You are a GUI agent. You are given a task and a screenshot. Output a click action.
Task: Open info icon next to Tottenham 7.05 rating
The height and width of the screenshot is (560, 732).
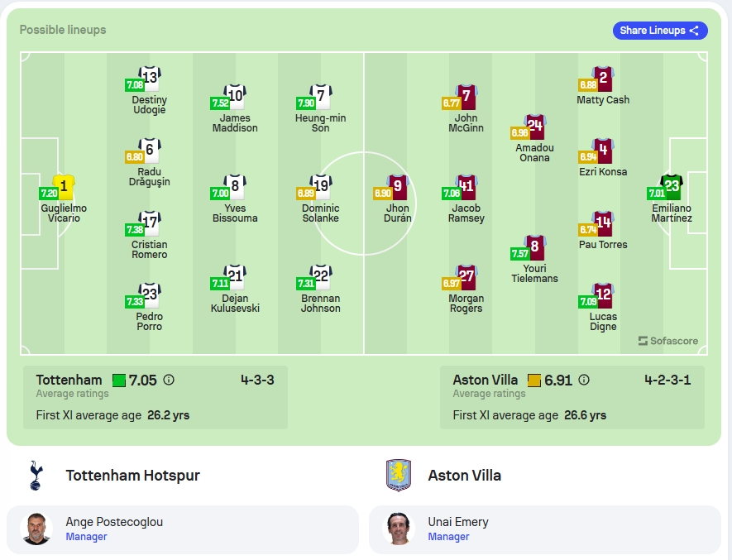pos(169,380)
